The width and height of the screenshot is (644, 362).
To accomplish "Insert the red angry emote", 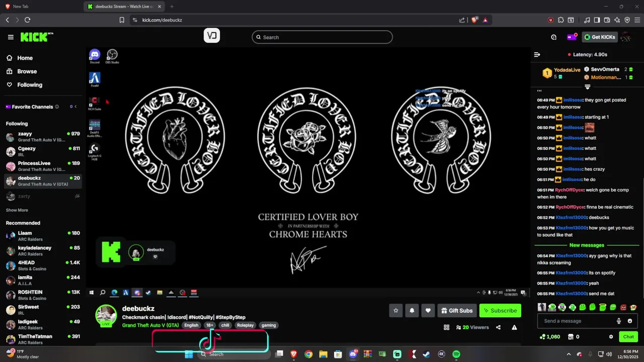I will click(623, 307).
